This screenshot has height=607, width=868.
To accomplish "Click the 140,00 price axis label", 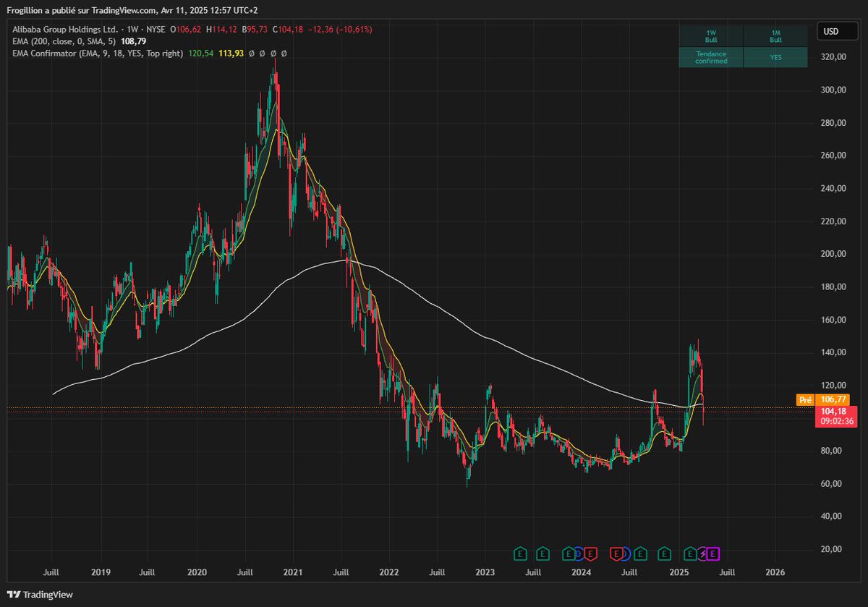I will point(833,352).
